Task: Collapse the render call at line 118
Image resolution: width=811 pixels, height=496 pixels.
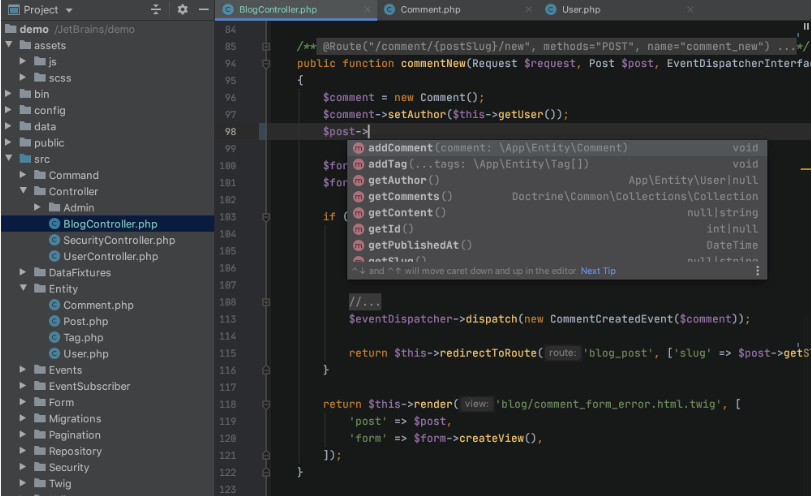Action: (266, 404)
